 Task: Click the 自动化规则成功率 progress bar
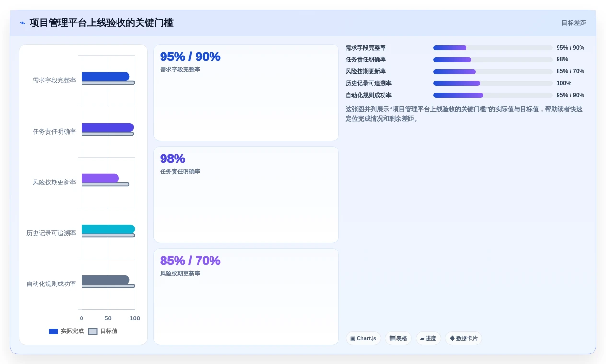pos(493,95)
